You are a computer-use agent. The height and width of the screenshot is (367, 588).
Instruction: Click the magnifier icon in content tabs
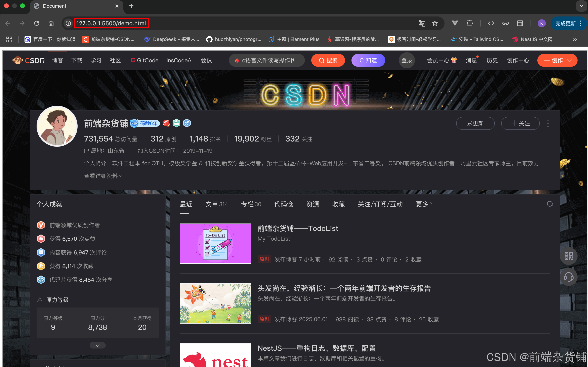pyautogui.click(x=550, y=204)
